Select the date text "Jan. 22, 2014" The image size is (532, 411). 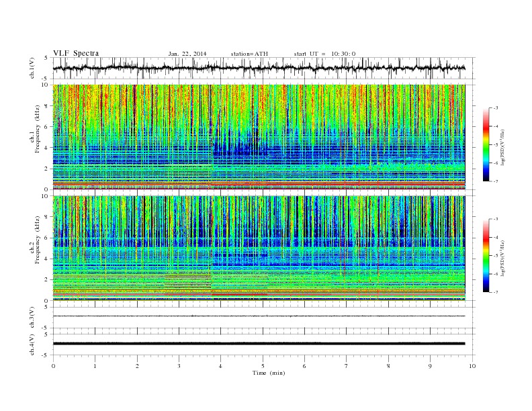pyautogui.click(x=187, y=54)
